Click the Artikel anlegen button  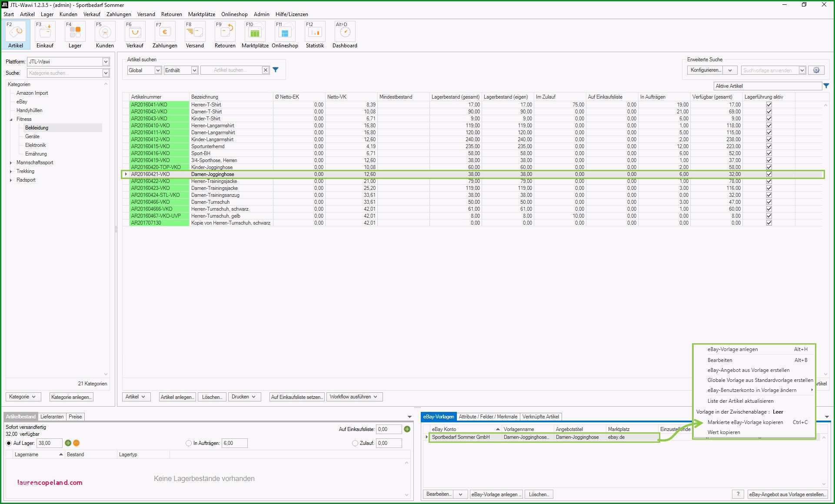click(x=177, y=397)
